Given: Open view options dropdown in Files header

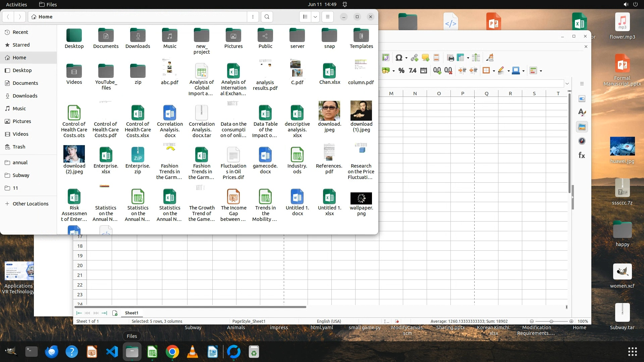Looking at the screenshot, I should pyautogui.click(x=315, y=17).
